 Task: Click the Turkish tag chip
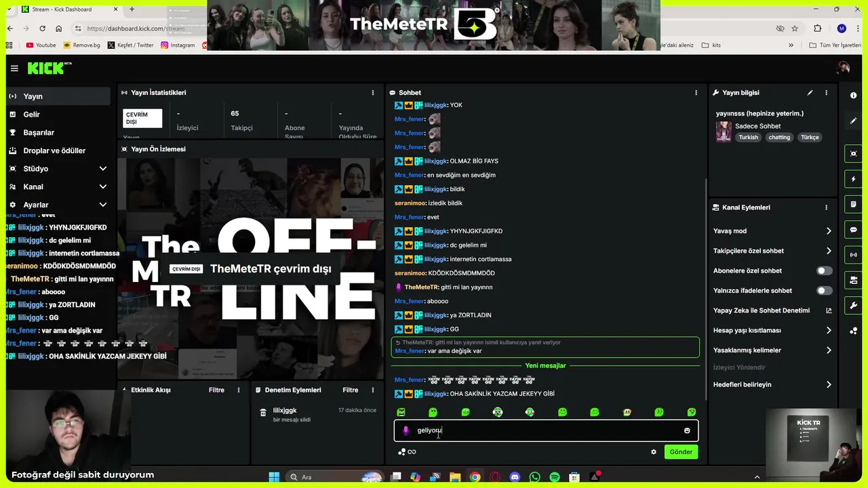tap(748, 138)
